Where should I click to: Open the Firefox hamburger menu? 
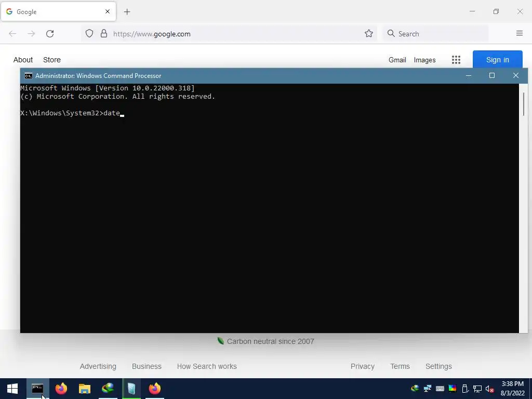[520, 33]
